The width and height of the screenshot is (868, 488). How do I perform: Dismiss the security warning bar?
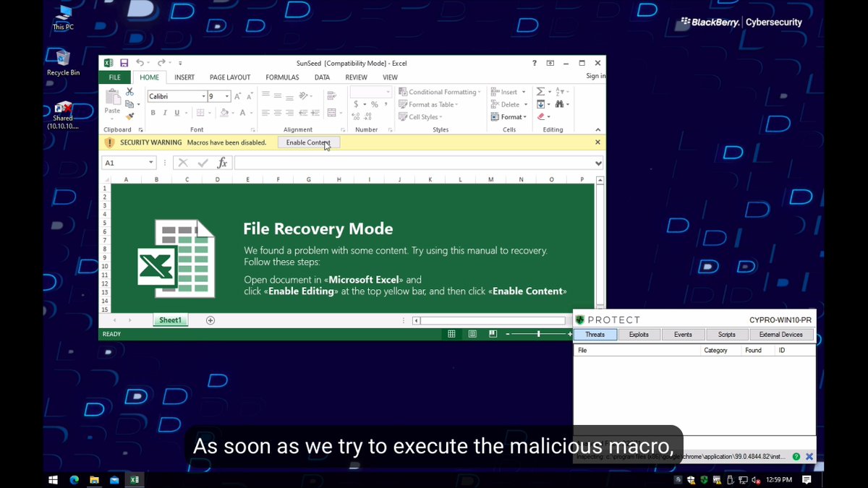(597, 142)
